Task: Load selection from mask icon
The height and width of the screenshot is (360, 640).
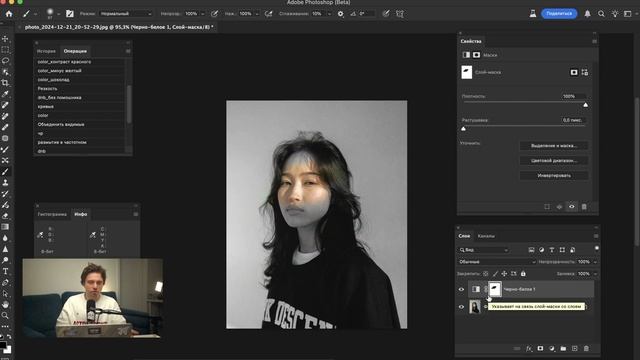Action: tap(547, 207)
